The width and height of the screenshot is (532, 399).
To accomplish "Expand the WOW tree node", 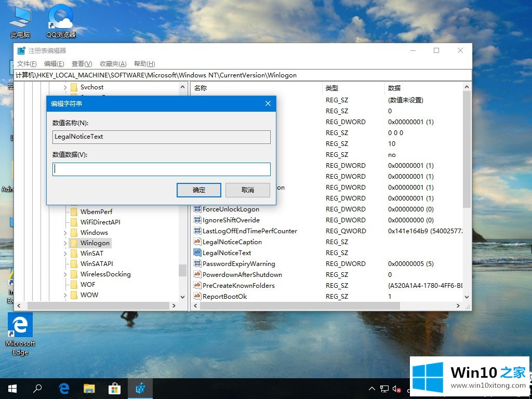I will [x=65, y=295].
